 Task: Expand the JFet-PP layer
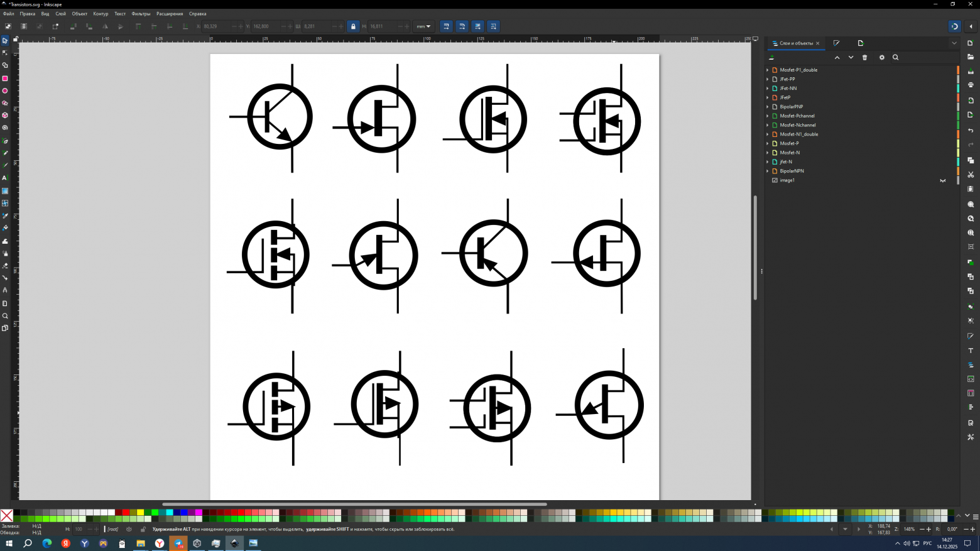pos(768,79)
